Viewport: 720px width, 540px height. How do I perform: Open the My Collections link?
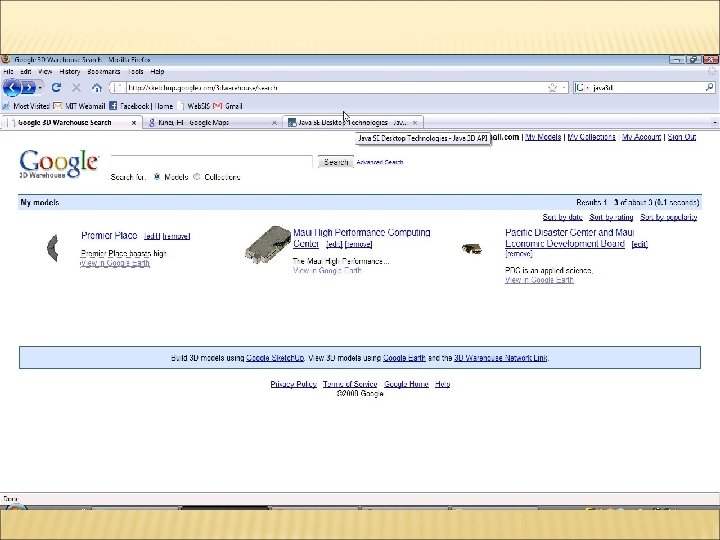click(x=591, y=137)
